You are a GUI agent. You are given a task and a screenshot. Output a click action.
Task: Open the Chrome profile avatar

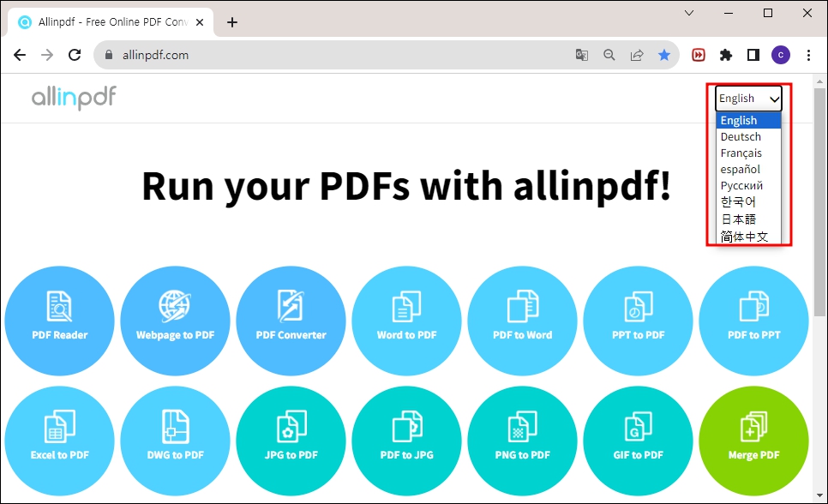click(781, 55)
